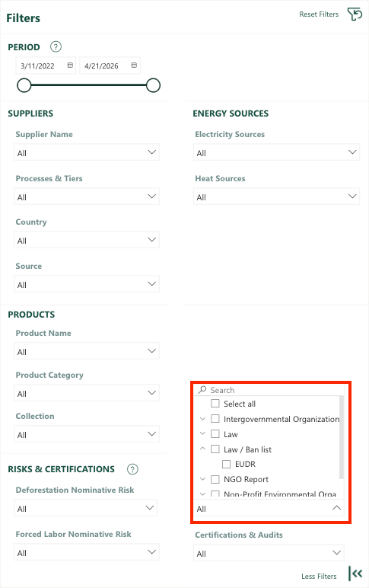
Task: Collapse the open dropdown with up chevron
Action: (x=337, y=508)
